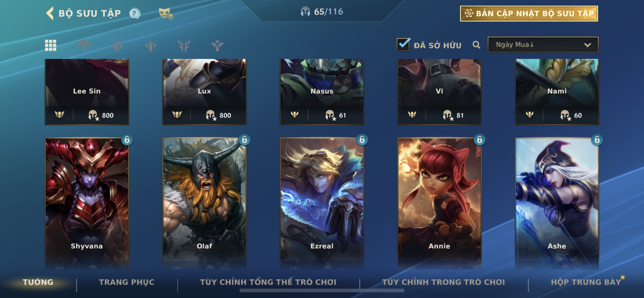Select the fourth role filter icon

point(184,45)
